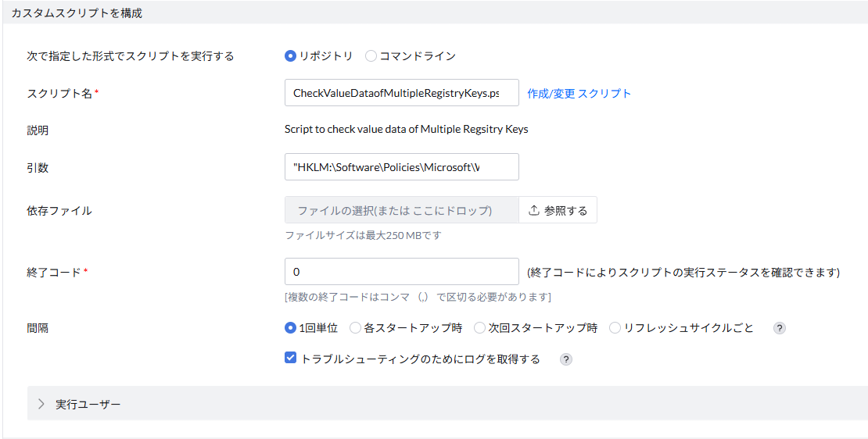
Task: Click the トラブルシューティングのためにログを取得する label
Action: (420, 359)
